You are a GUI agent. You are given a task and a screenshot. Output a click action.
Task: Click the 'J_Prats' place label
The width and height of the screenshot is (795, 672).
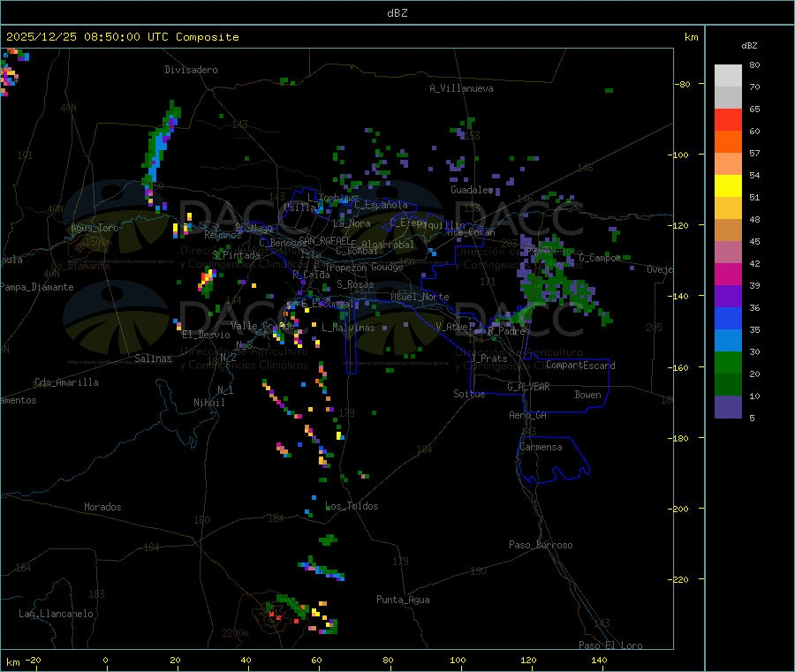coord(489,359)
